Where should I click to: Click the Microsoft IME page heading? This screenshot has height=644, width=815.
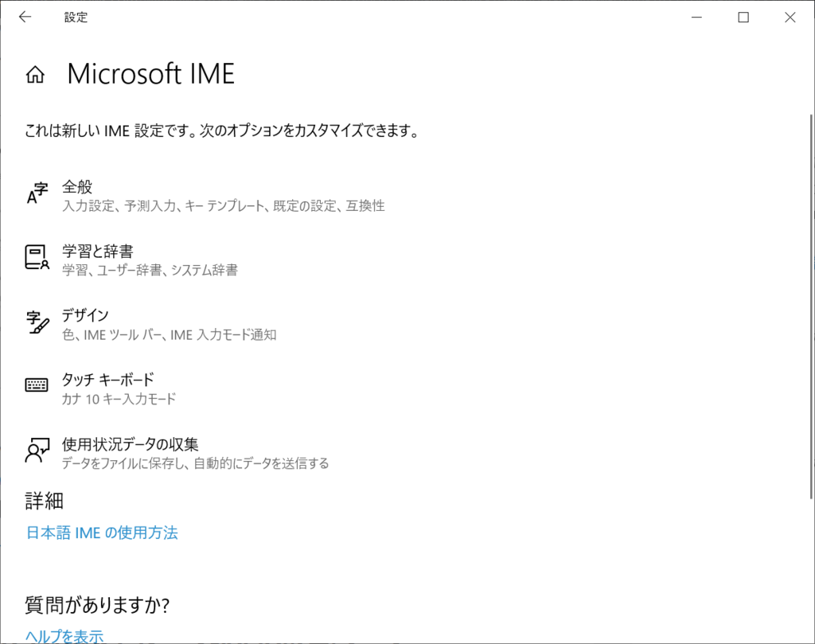[x=150, y=74]
